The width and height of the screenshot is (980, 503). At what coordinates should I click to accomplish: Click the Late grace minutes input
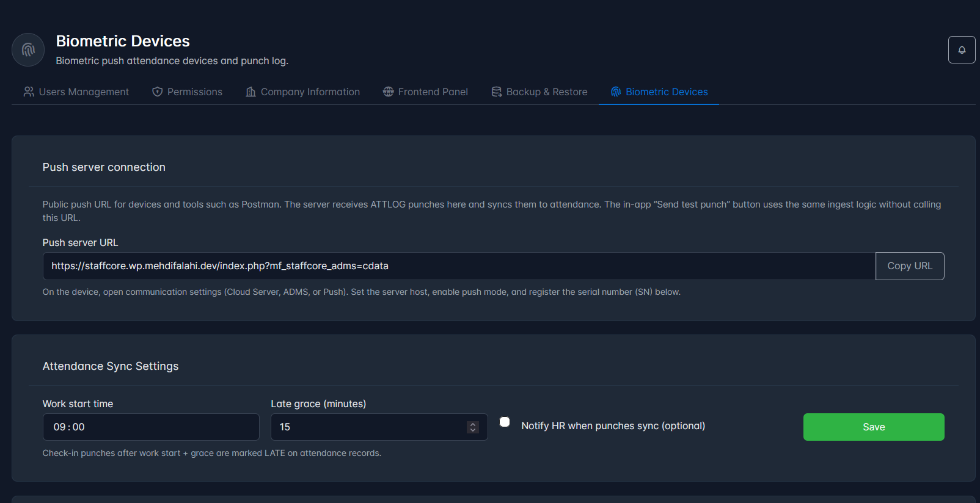click(379, 427)
